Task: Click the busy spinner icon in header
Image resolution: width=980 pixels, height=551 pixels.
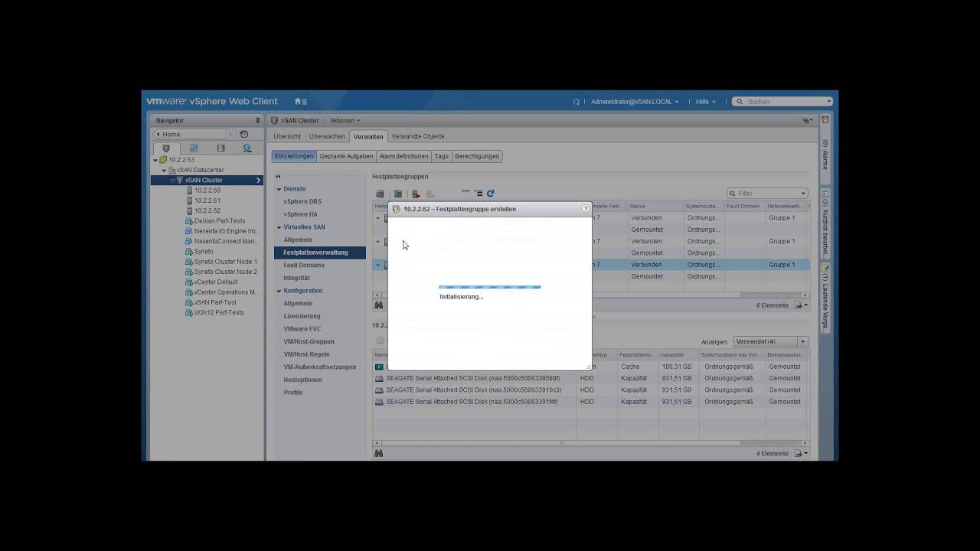Action: click(577, 101)
